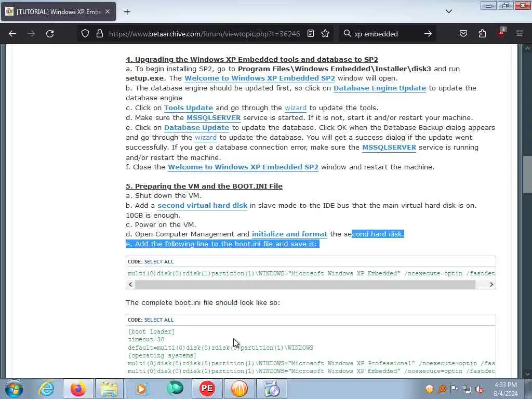Launch Internet Explorer from the taskbar
Screen dimensions: 532x399
(46, 389)
